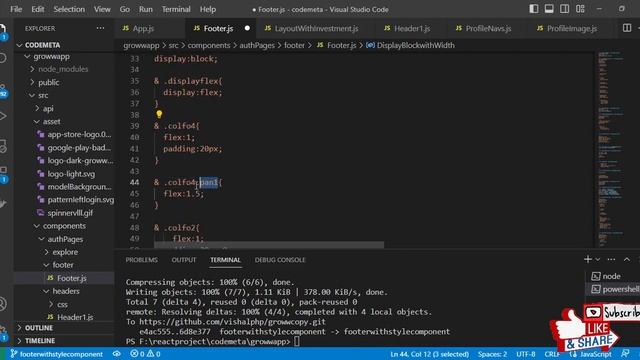Click breadcrumb components
The width and height of the screenshot is (640, 360).
(x=209, y=45)
